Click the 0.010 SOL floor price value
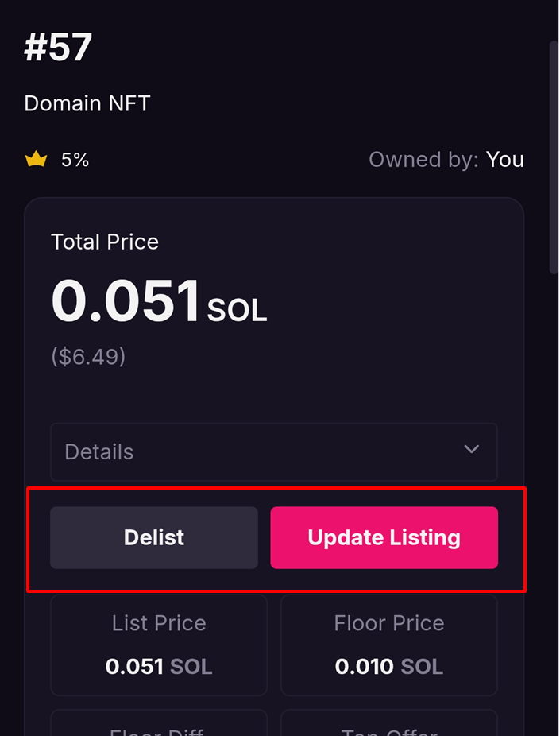This screenshot has width=560, height=736. pos(388,666)
